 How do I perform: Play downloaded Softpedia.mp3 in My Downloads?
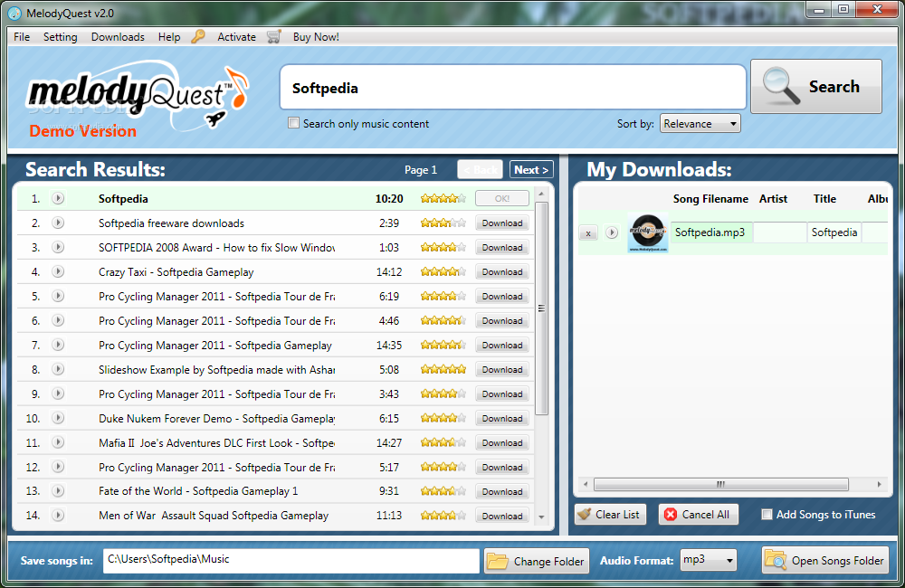tap(612, 232)
